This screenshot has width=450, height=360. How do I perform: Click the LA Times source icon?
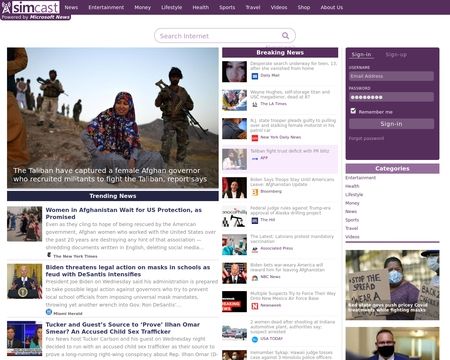(255, 104)
